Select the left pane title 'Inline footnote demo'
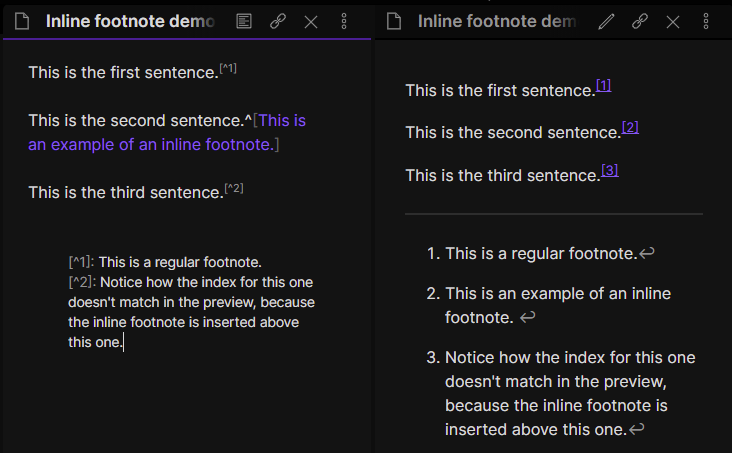732x453 pixels. pyautogui.click(x=130, y=21)
